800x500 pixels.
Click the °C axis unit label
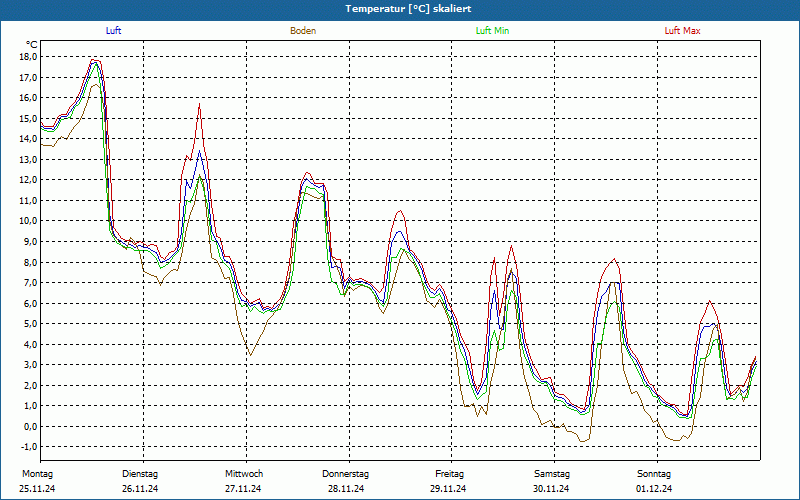coord(32,45)
